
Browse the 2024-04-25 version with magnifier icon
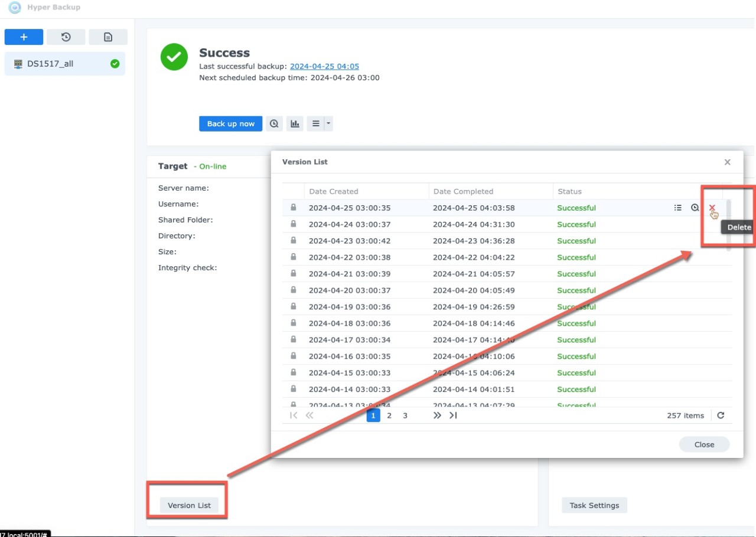695,208
